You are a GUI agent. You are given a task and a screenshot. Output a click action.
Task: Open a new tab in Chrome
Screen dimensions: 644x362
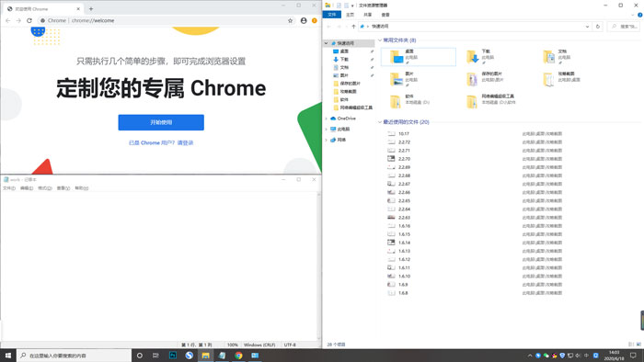click(x=91, y=8)
